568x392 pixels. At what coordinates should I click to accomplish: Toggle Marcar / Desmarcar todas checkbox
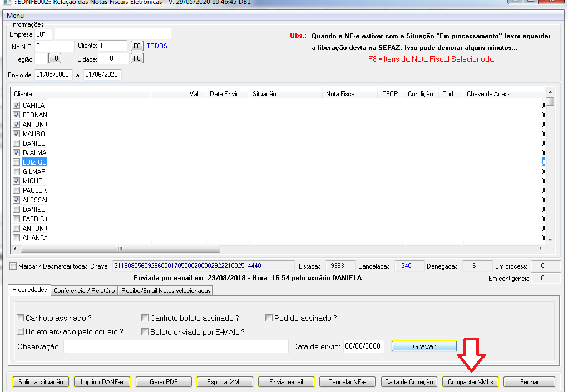coord(13,266)
